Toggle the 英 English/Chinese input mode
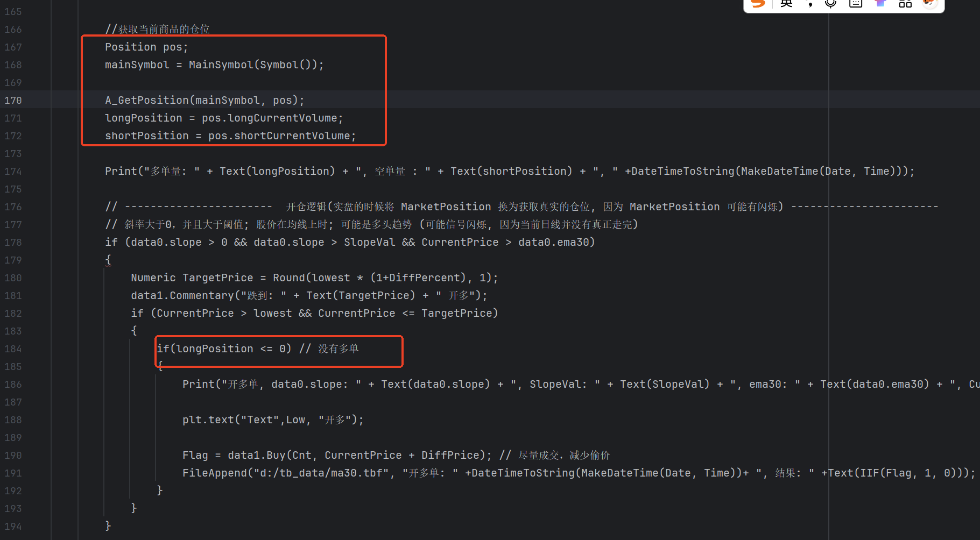 (786, 3)
